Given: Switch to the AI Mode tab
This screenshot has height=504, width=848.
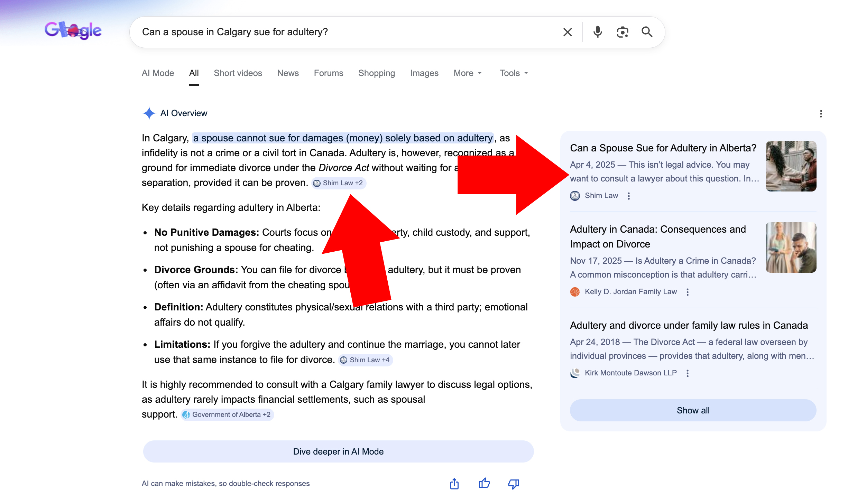Looking at the screenshot, I should (158, 73).
